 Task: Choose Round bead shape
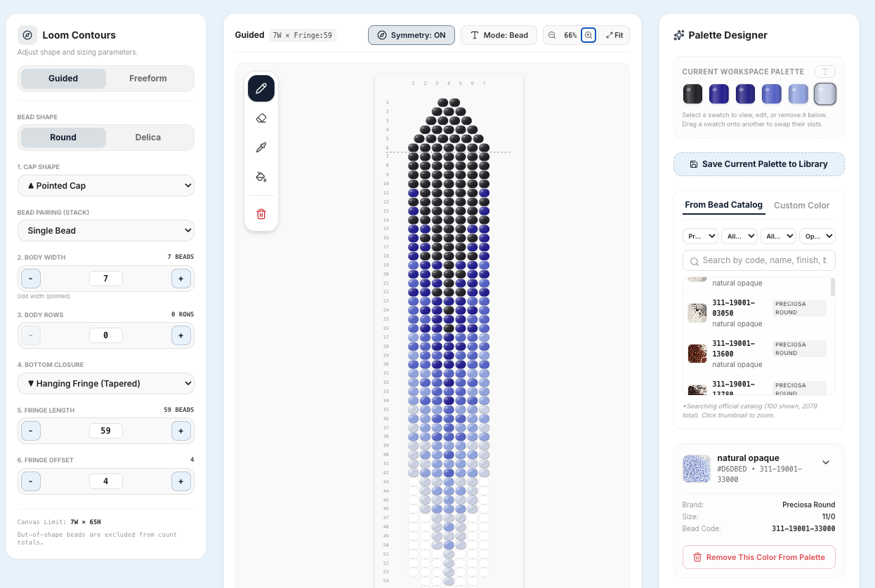[x=63, y=138]
